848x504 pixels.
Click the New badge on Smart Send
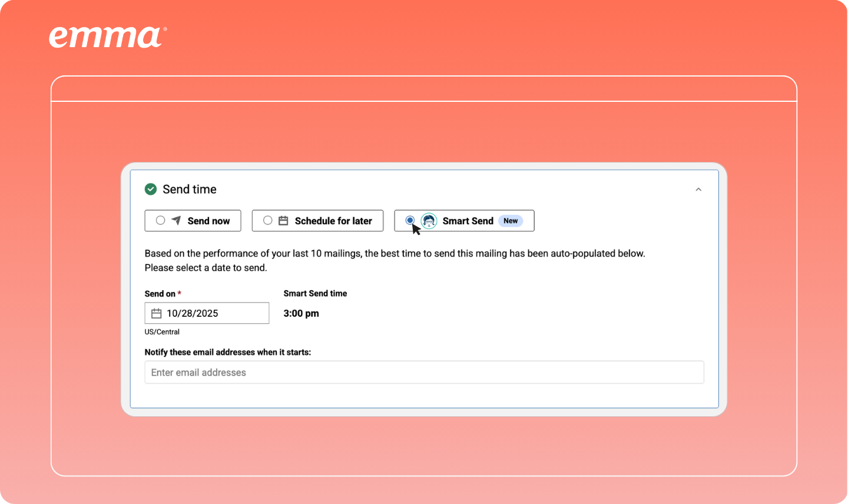click(511, 221)
